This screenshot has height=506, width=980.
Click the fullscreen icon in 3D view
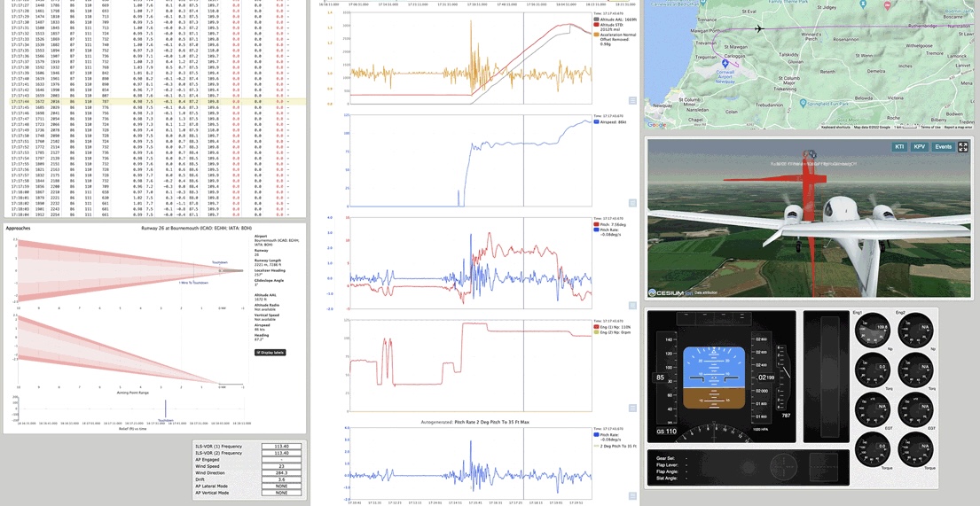click(963, 147)
